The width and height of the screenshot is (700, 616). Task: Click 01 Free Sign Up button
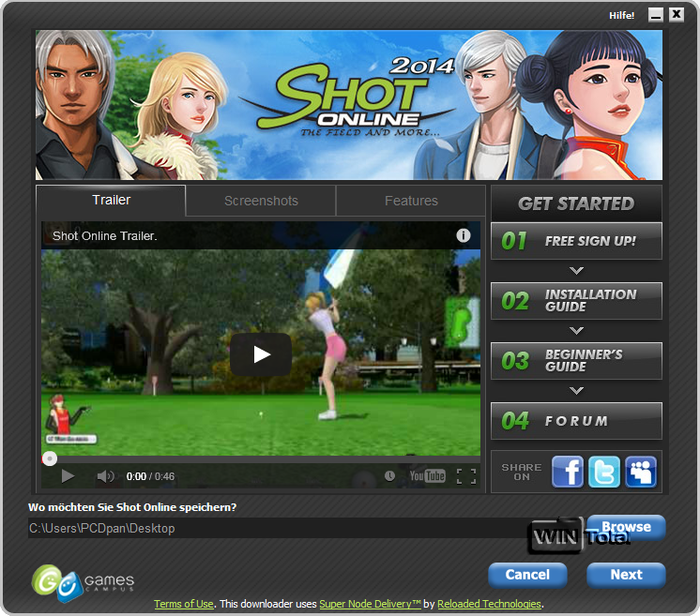(x=576, y=241)
